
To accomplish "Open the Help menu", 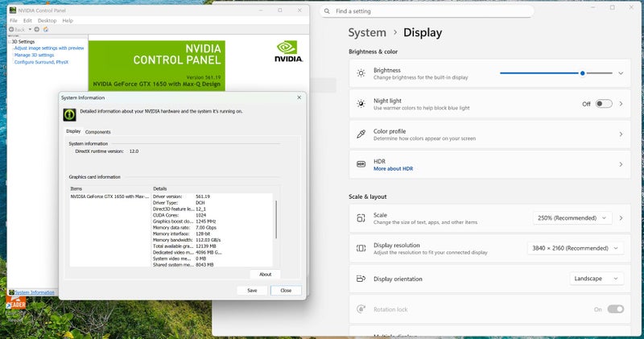I will click(x=68, y=21).
